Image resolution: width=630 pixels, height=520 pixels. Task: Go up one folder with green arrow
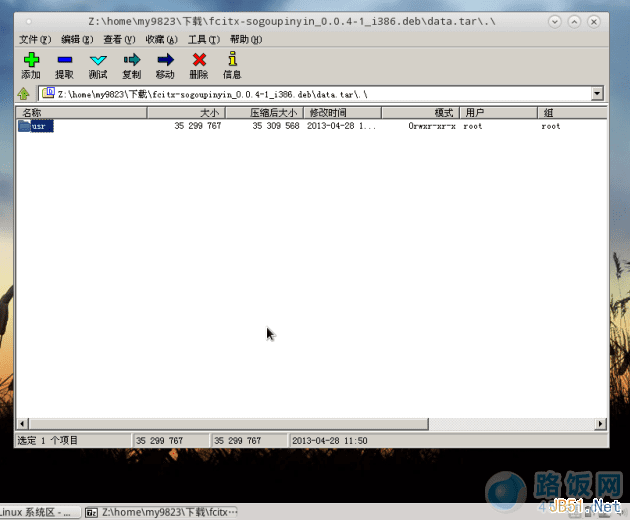[x=23, y=94]
